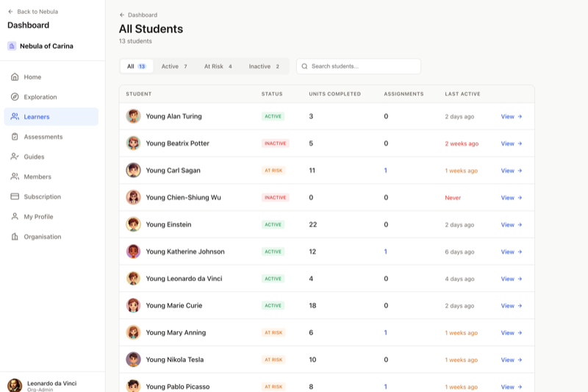Viewport: 588px width, 392px height.
Task: Click Young Beatrix Potter's INACTIVE badge
Action: point(275,143)
